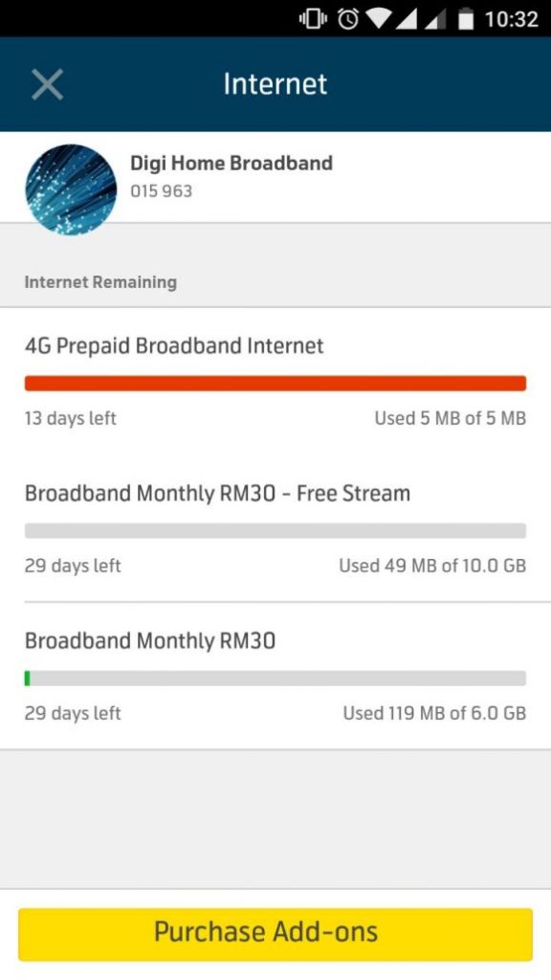Tap the Purchase Add-ons button

click(x=275, y=931)
